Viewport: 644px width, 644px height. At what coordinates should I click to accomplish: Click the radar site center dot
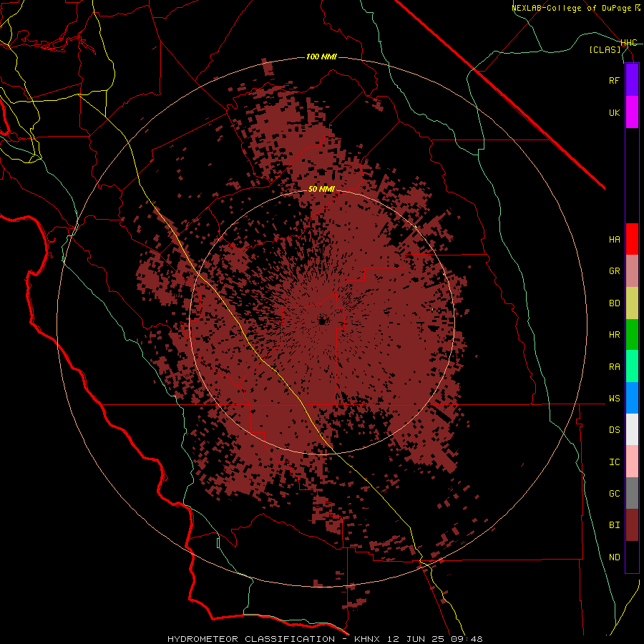[x=323, y=321]
